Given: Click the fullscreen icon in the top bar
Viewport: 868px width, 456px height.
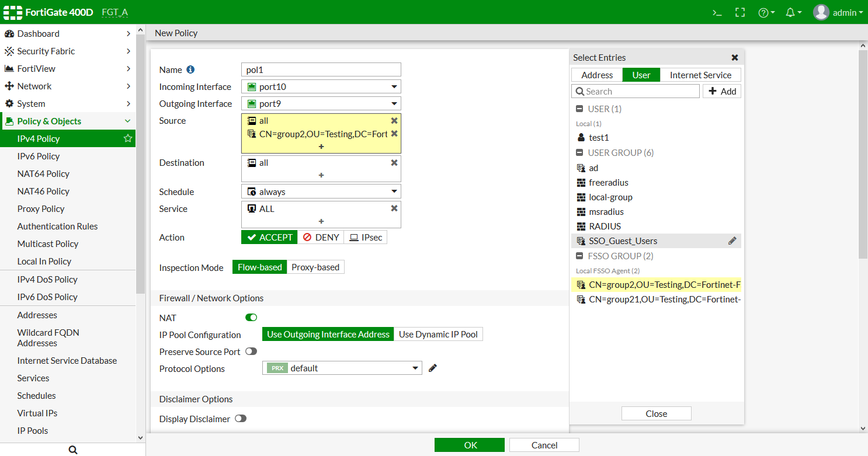Looking at the screenshot, I should (x=739, y=12).
